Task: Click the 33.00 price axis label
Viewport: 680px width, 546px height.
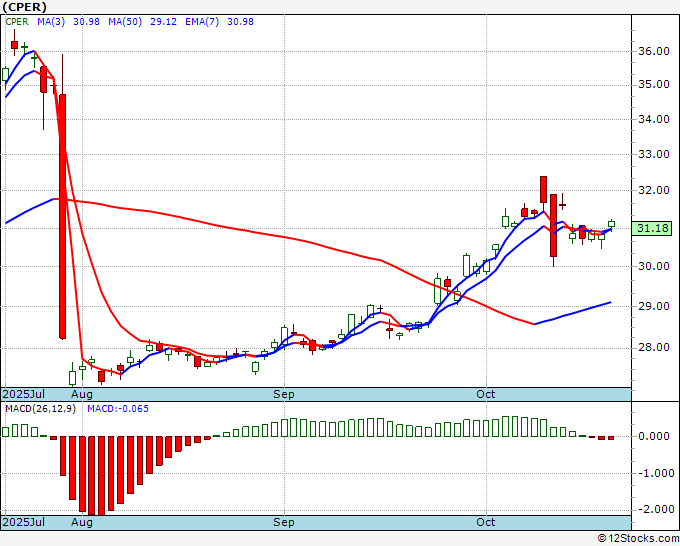Action: tap(654, 154)
